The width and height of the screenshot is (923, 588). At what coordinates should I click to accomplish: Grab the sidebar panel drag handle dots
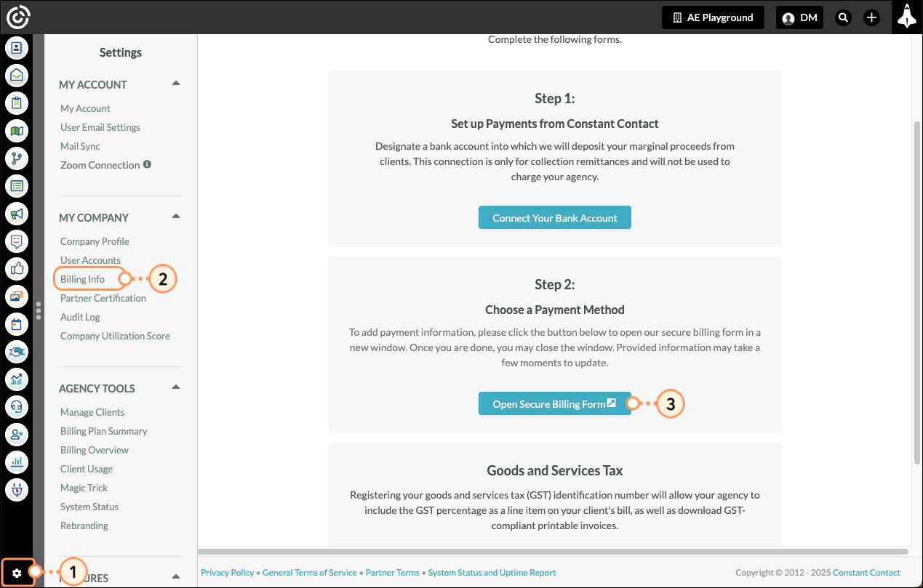(39, 311)
